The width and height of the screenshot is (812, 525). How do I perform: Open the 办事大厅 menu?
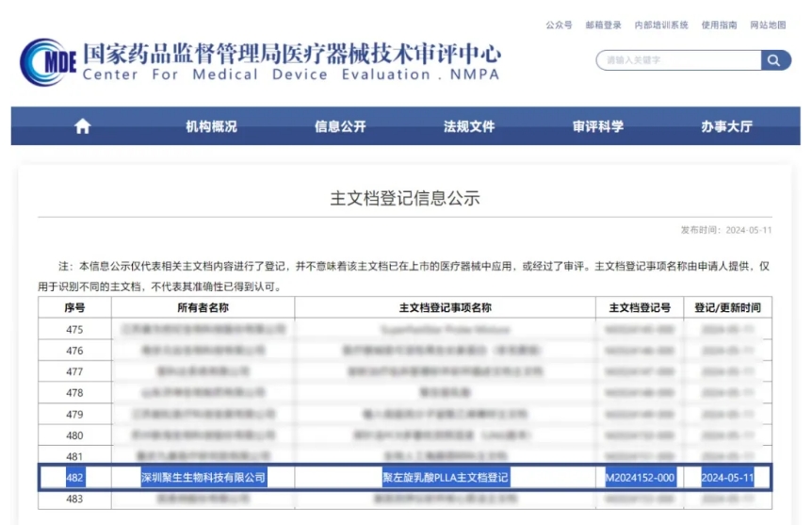pos(726,126)
